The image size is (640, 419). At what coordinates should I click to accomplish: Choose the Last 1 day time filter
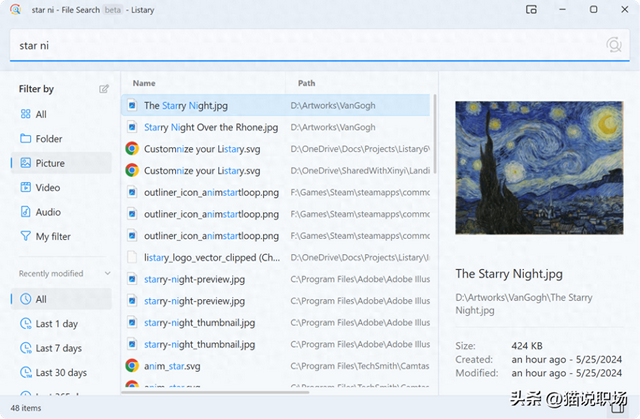click(x=61, y=324)
